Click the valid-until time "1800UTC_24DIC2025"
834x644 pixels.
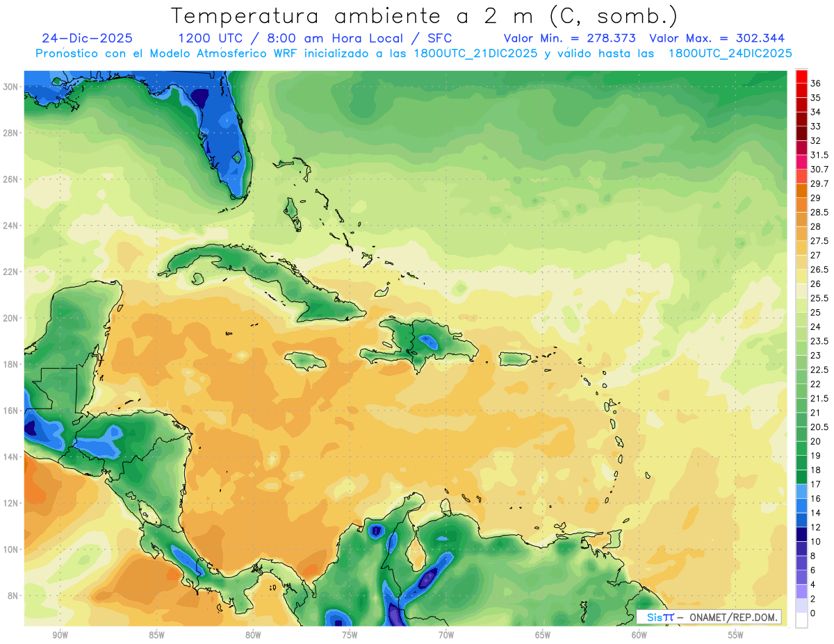pyautogui.click(x=730, y=53)
